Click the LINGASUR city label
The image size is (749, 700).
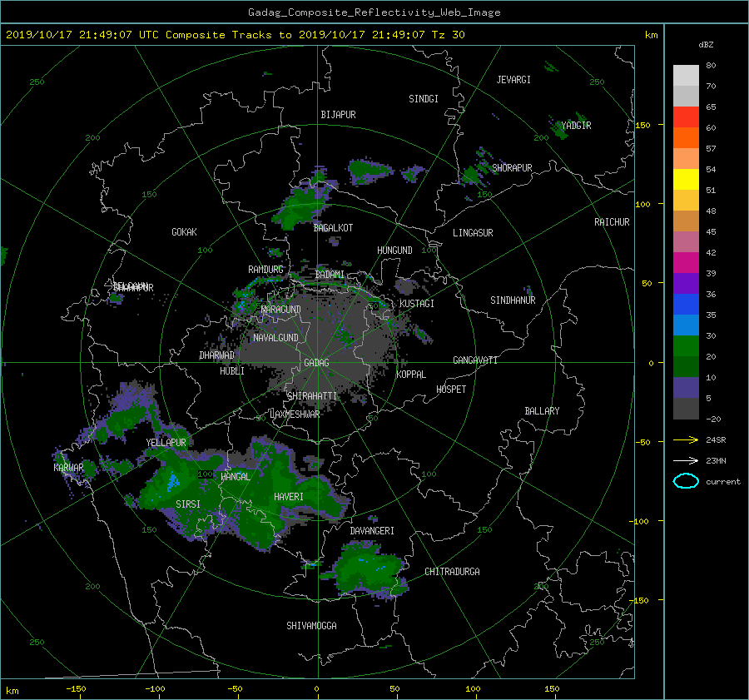click(473, 233)
